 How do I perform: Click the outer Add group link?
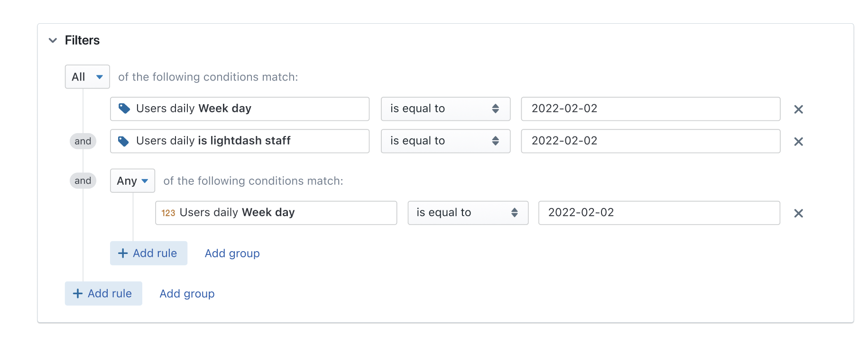[187, 293]
